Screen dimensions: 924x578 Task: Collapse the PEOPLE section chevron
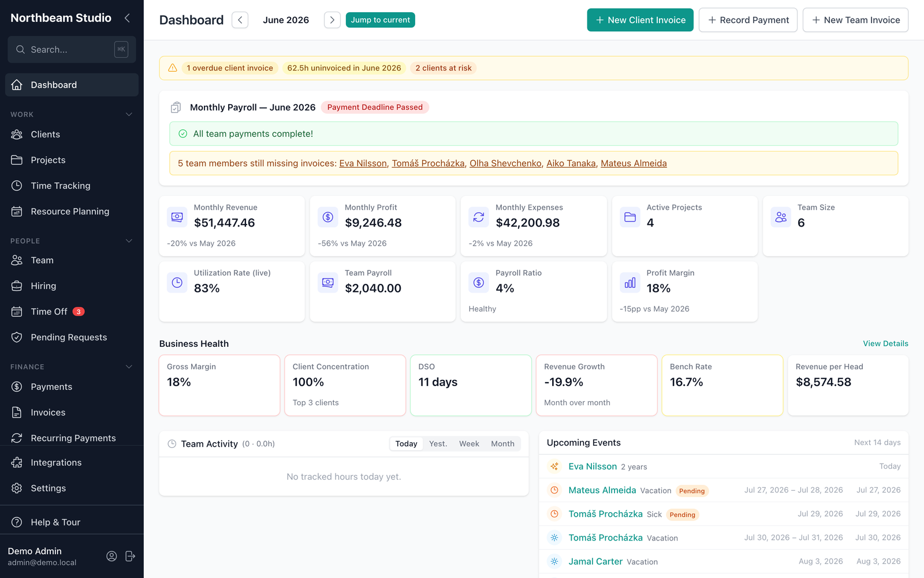coord(129,241)
